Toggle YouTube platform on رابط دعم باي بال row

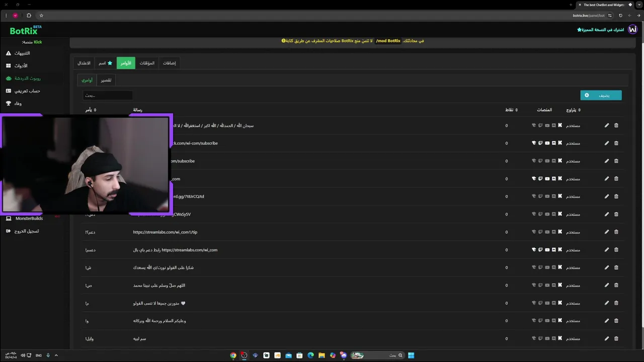[547, 249]
